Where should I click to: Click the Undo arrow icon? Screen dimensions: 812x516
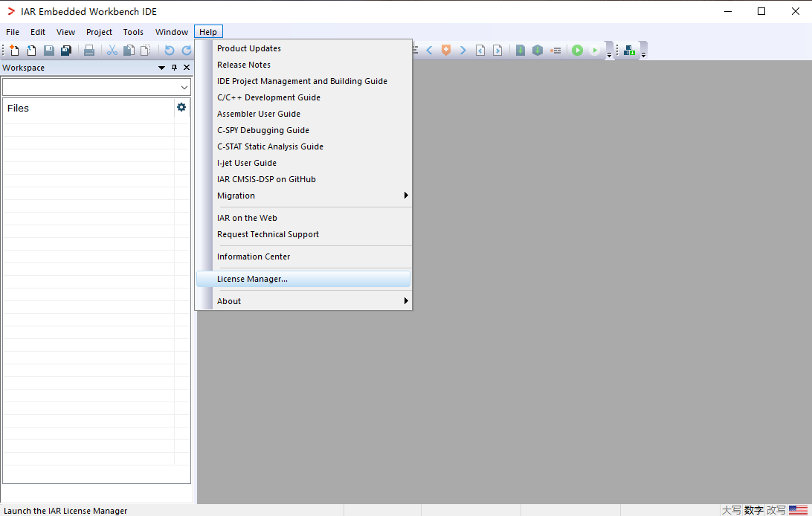point(170,51)
